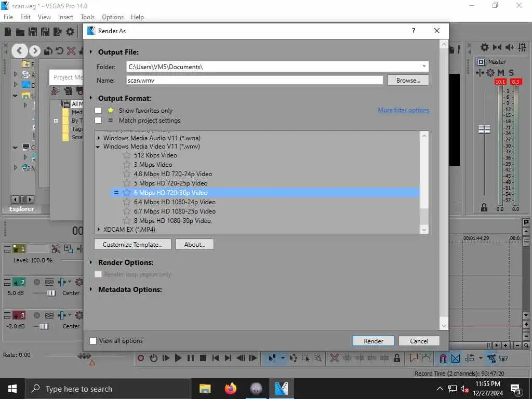Toggle Enable Snapping magnet icon

tap(443, 358)
